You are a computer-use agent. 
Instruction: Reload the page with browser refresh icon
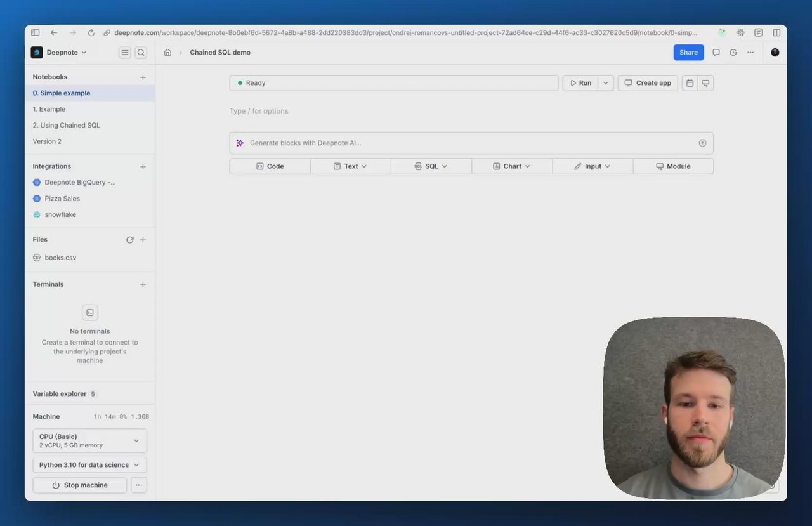(91, 32)
